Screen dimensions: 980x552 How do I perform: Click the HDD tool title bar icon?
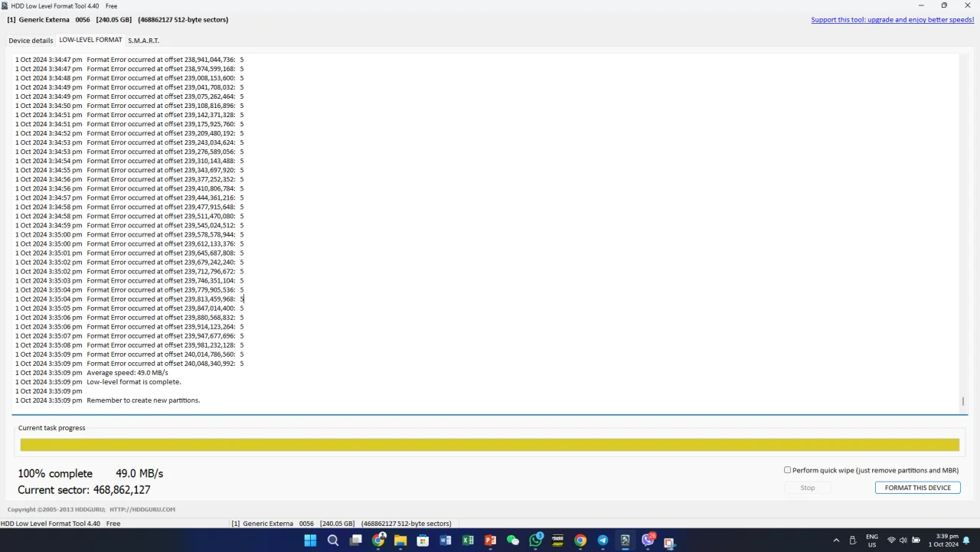point(5,5)
